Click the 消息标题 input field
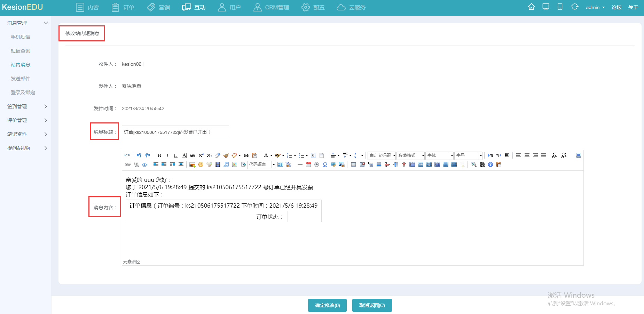The height and width of the screenshot is (314, 644). tap(175, 132)
